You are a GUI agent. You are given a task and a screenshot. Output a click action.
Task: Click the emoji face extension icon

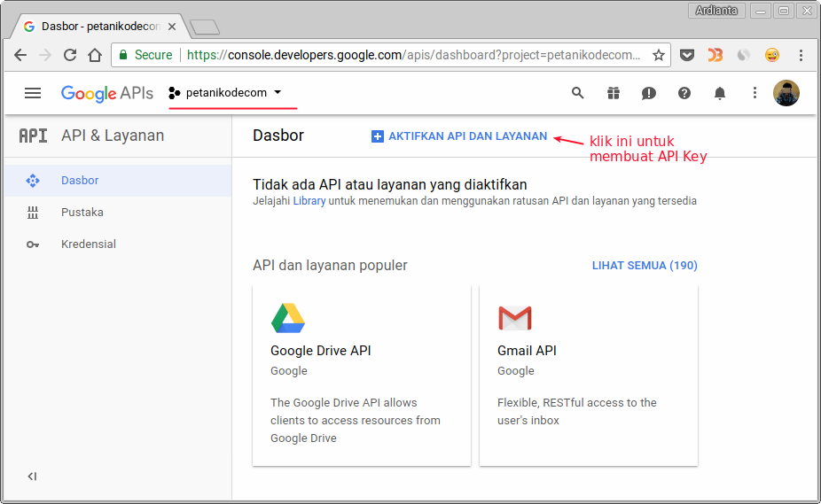pos(771,55)
